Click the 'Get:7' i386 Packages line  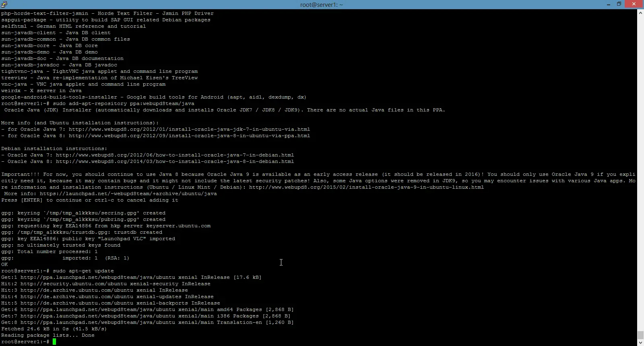pos(146,316)
